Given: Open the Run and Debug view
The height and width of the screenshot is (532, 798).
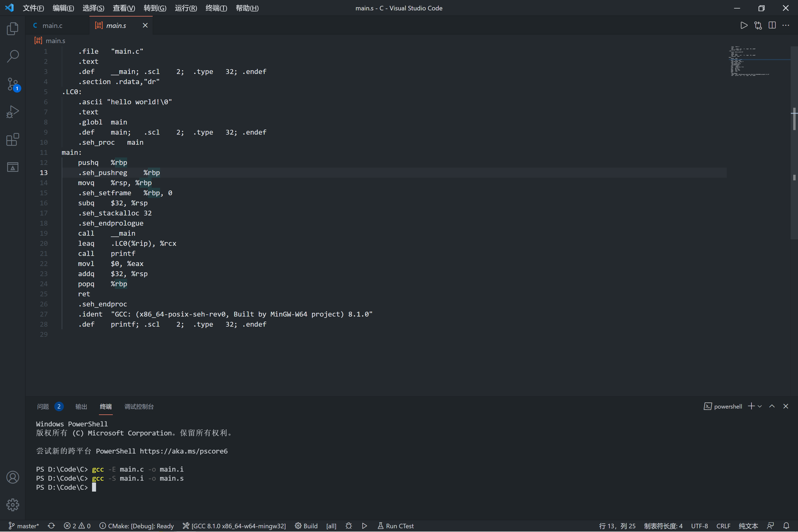Looking at the screenshot, I should [x=13, y=112].
